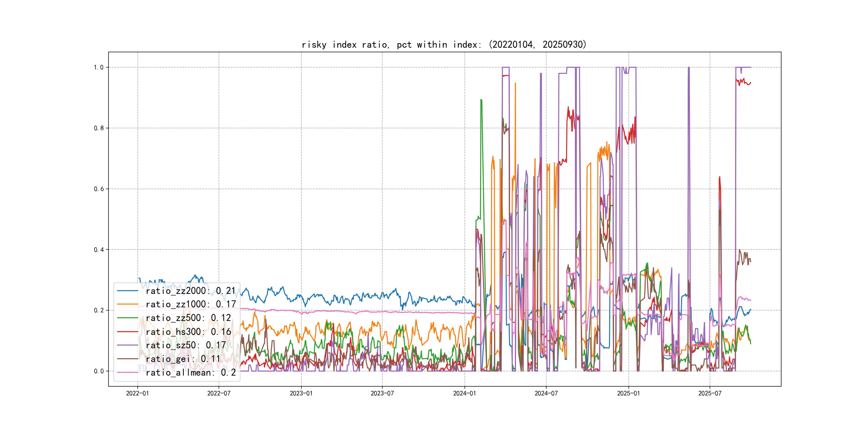This screenshot has height=434, width=868.
Task: Click the 2023-07 x-axis tick label
Action: [x=382, y=393]
